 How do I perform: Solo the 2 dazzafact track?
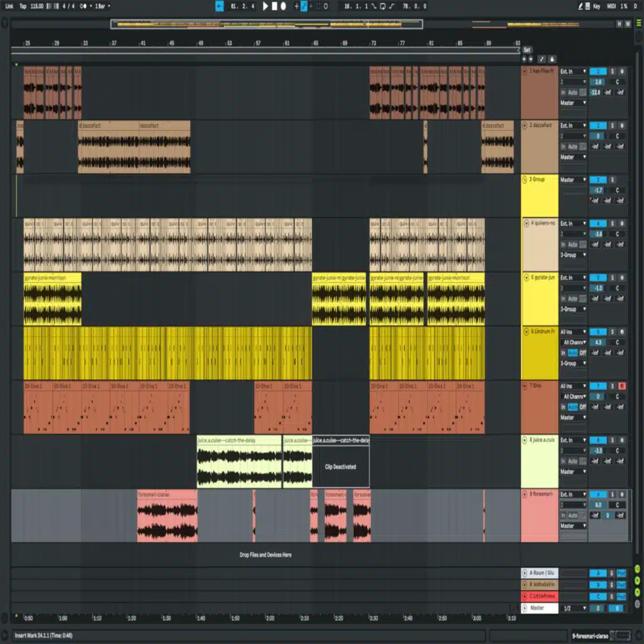[613, 126]
